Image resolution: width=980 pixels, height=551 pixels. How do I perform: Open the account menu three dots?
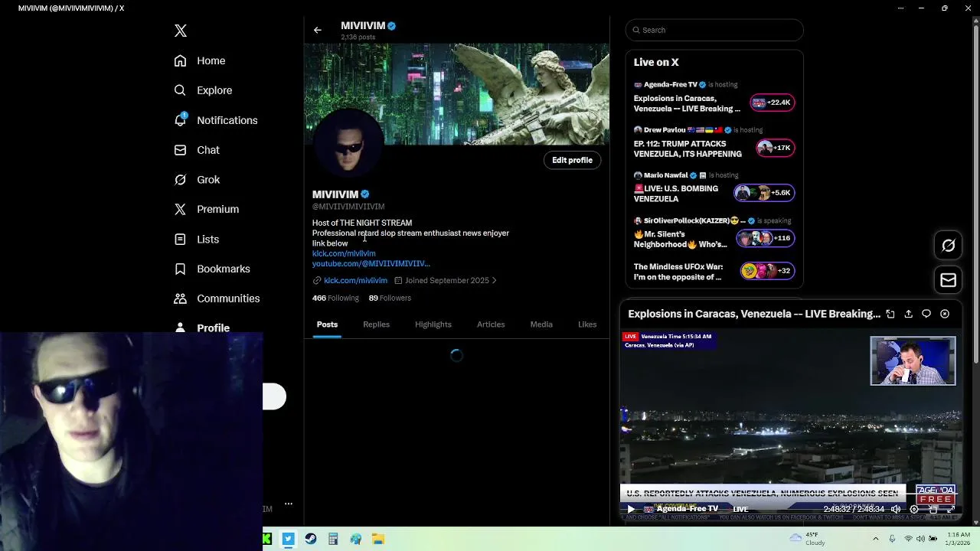(289, 504)
